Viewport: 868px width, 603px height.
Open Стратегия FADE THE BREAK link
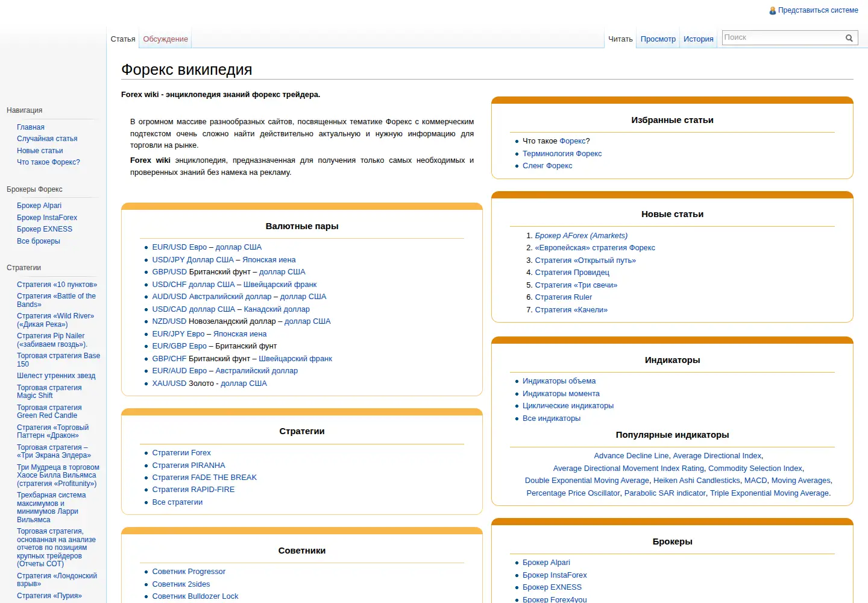click(x=204, y=478)
